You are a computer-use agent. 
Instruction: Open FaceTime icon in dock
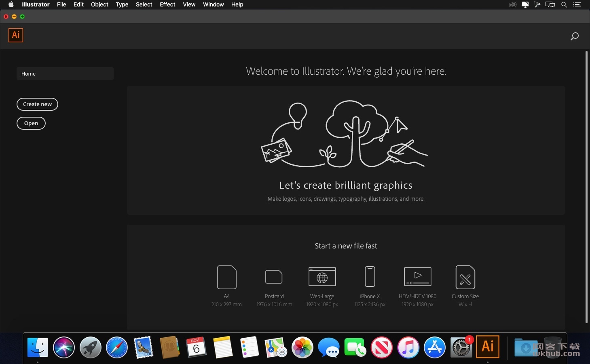pos(355,347)
